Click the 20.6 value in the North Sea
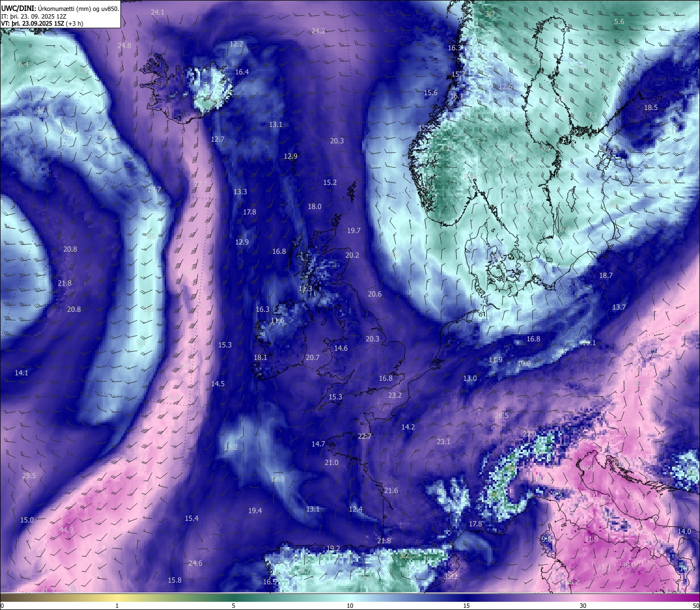 pyautogui.click(x=375, y=294)
